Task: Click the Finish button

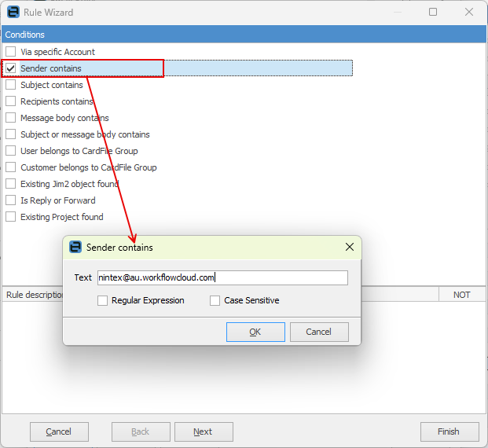Action: pyautogui.click(x=449, y=431)
